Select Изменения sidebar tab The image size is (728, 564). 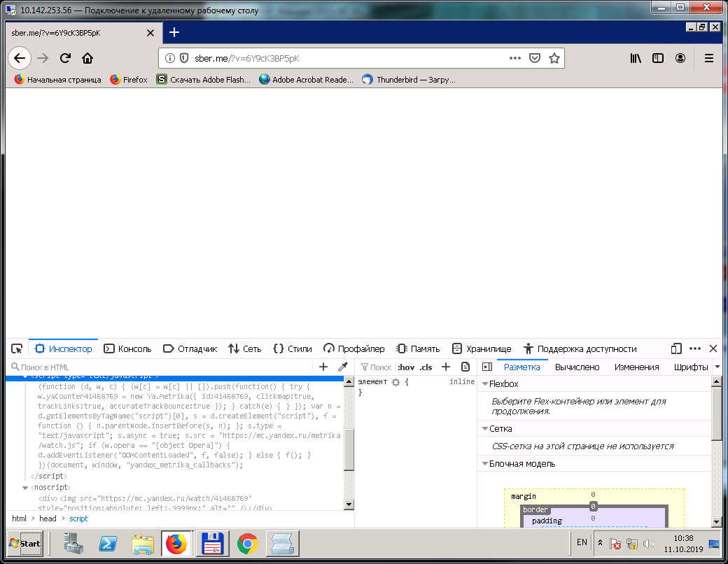pos(636,367)
